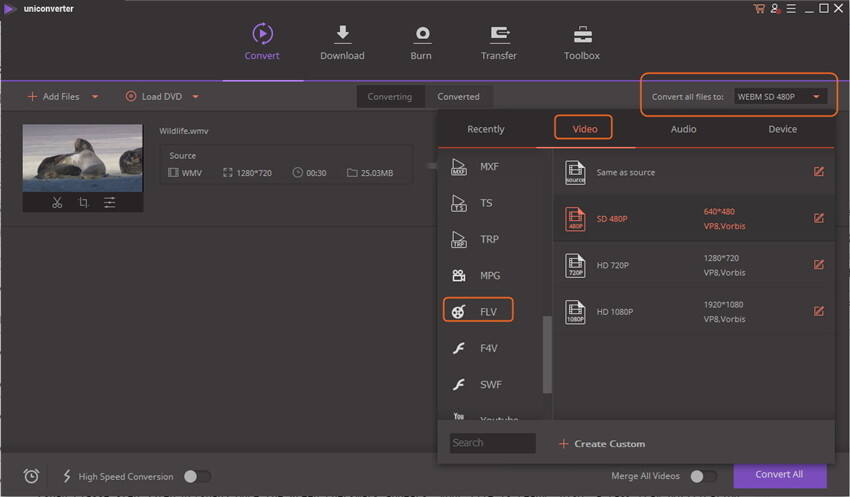Select the TRP format
The height and width of the screenshot is (497, 850).
pyautogui.click(x=490, y=239)
